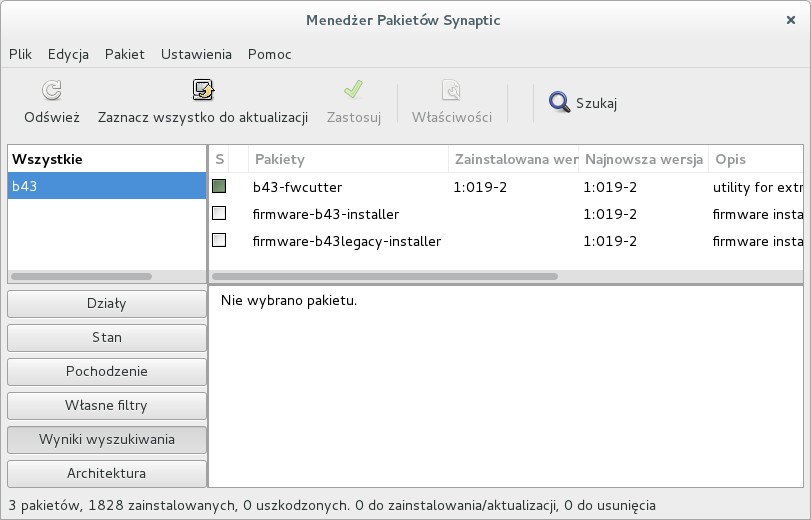Open the Plik menu
Image resolution: width=811 pixels, height=520 pixels.
[20, 54]
